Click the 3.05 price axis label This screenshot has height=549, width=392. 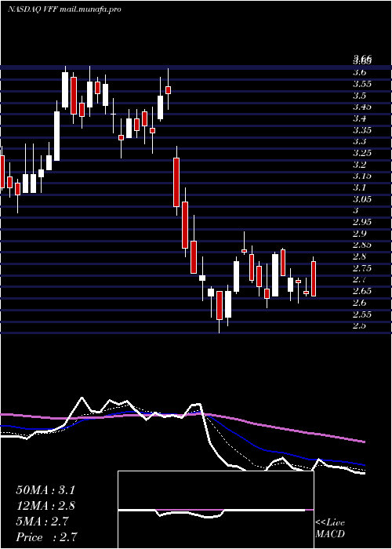(362, 199)
